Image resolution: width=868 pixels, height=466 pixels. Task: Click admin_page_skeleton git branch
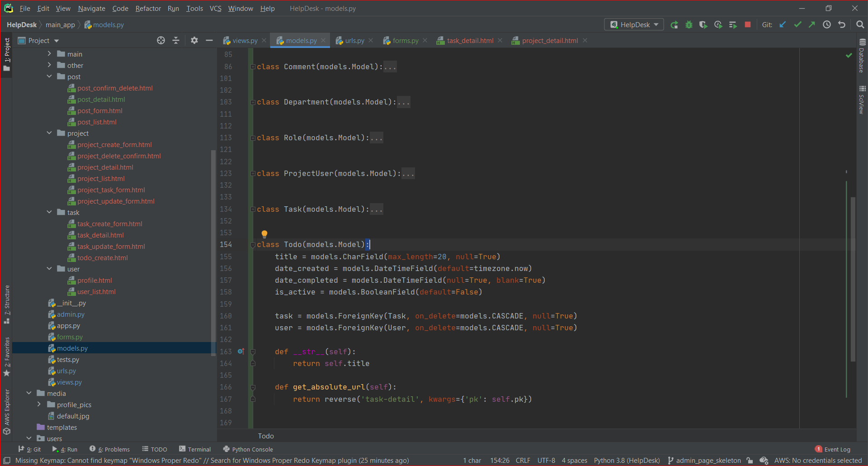click(704, 461)
